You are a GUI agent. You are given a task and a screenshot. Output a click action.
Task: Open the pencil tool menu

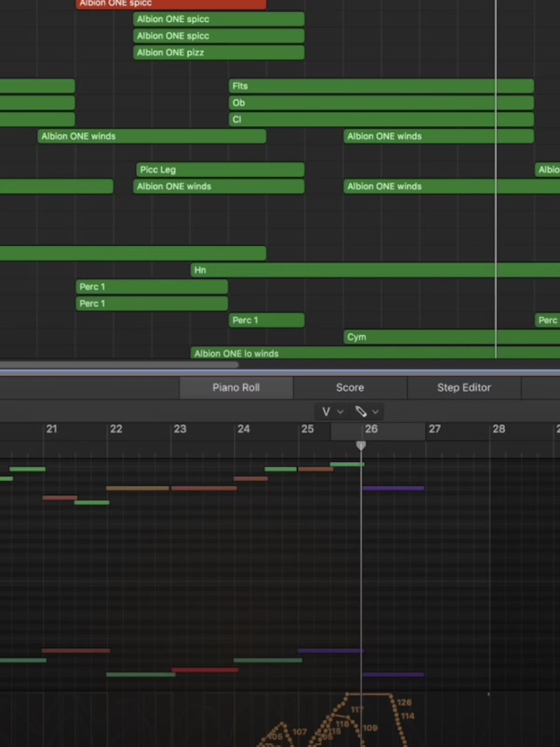366,412
